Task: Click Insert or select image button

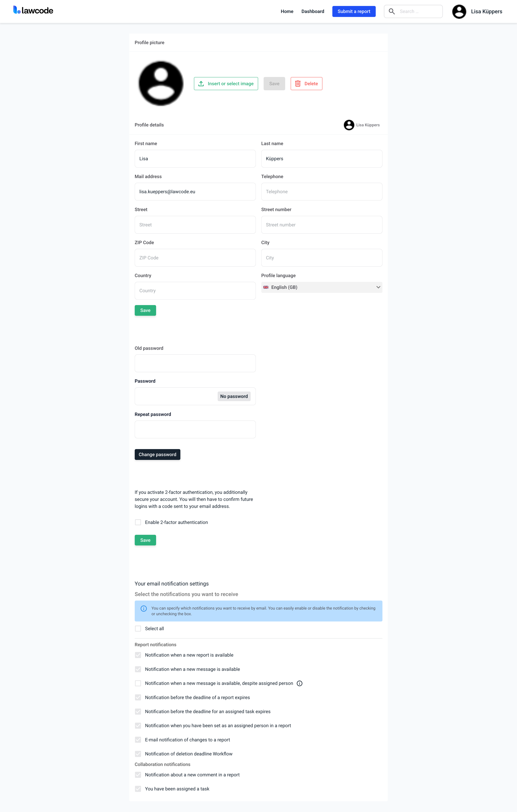Action: click(x=226, y=84)
